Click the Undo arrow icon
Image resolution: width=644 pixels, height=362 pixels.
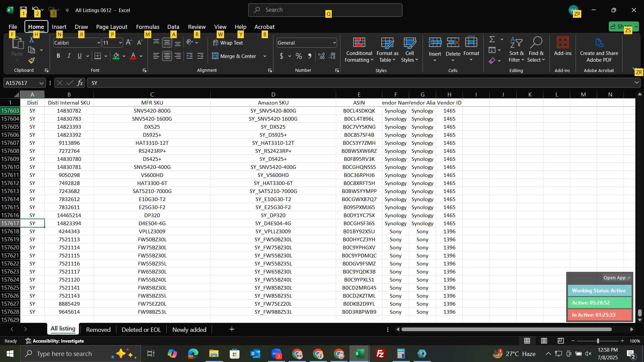point(35,10)
